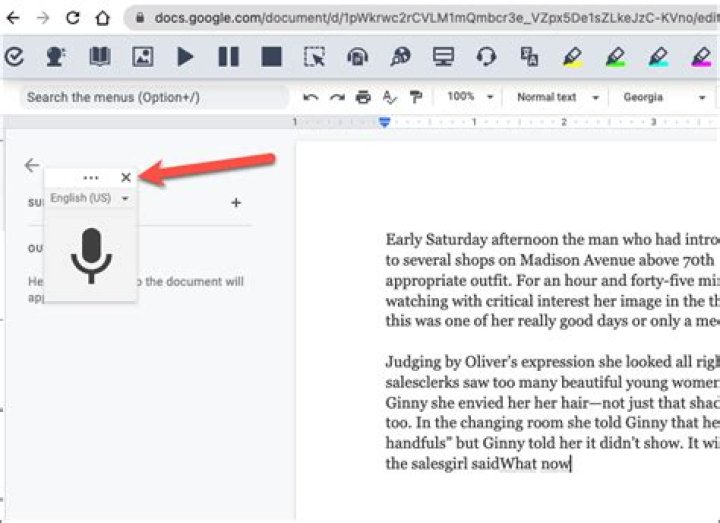Choose the magenta highlighter icon
The width and height of the screenshot is (720, 523).
[702, 57]
